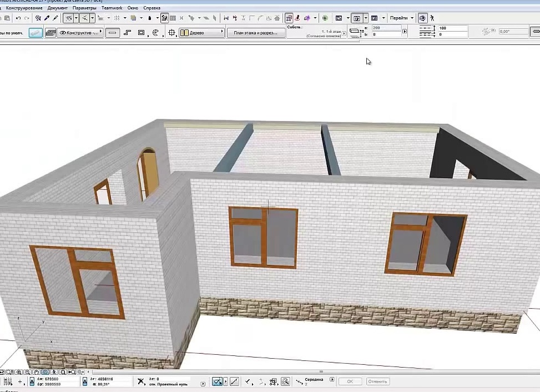This screenshot has width=540, height=392.
Task: Select the stepped polyline geometry method icon
Action: coord(128,33)
